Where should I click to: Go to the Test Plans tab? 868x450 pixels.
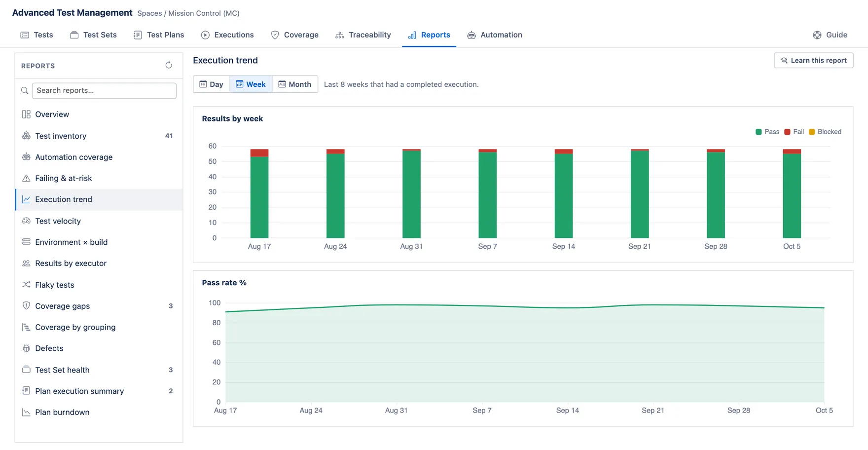click(x=159, y=35)
